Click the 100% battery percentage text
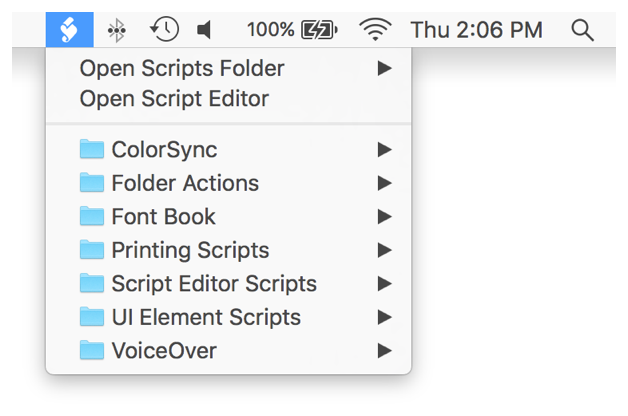Screen dimensions: 628x416 (270, 30)
